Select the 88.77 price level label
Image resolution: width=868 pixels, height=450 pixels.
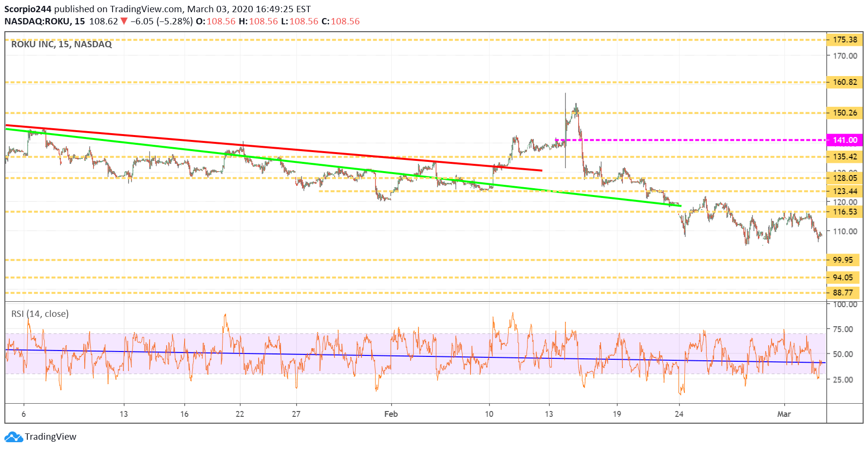click(843, 293)
